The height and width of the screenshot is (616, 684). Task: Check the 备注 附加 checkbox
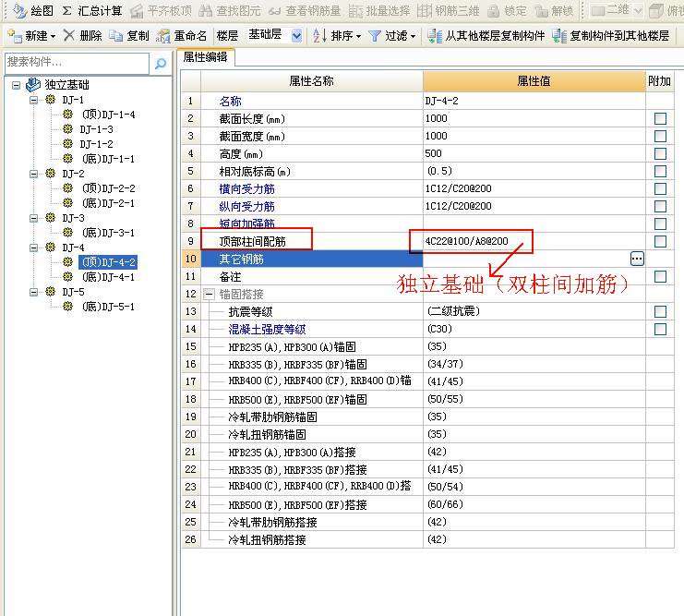tap(660, 276)
